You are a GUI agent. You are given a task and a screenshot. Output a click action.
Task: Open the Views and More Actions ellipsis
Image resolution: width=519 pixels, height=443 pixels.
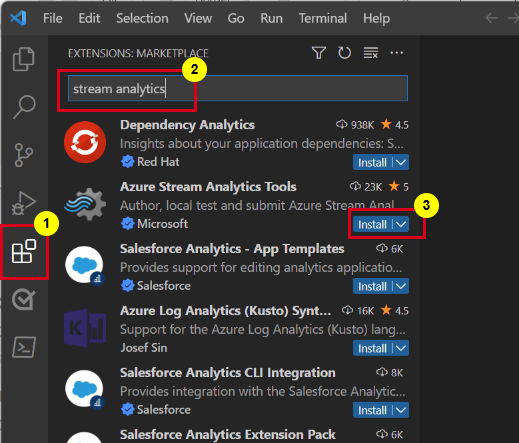pos(397,53)
